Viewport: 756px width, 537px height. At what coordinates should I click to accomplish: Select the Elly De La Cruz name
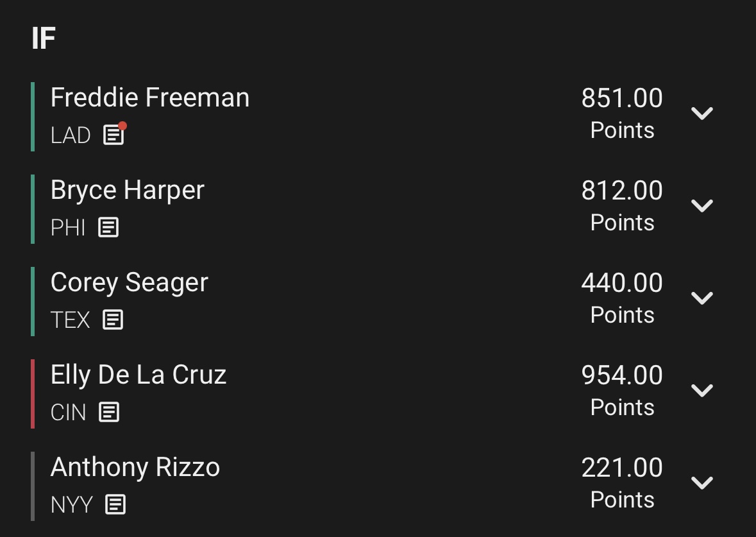[x=139, y=375]
